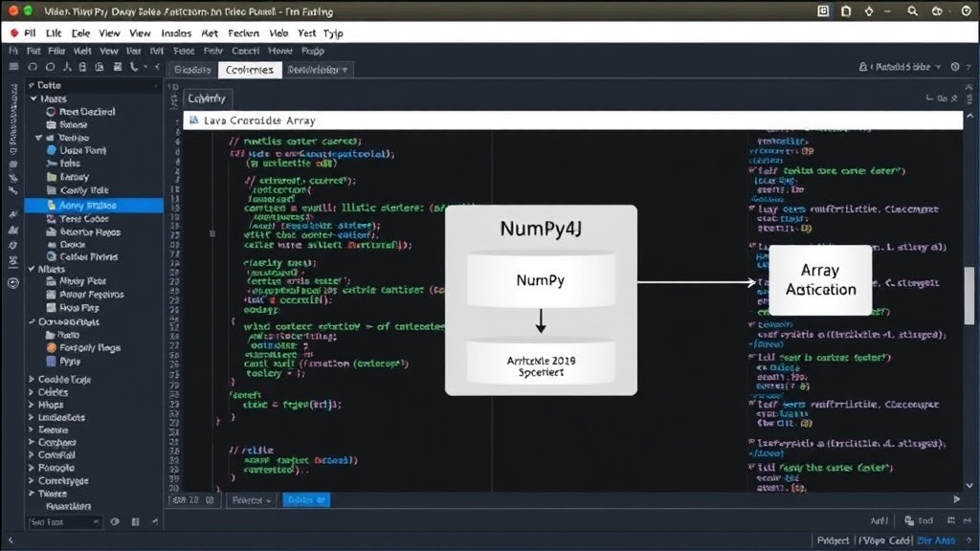Click the 'Arif l' status bar entry
Image resolution: width=980 pixels, height=551 pixels.
coord(879,520)
